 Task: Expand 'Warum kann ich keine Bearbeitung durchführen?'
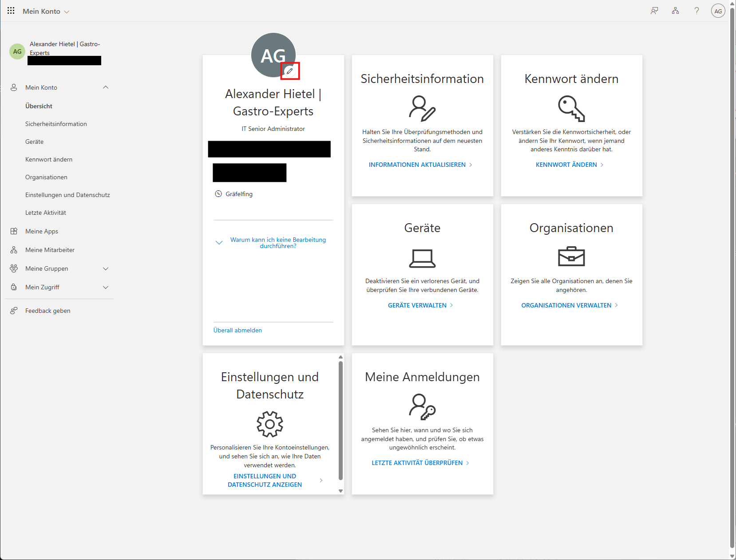277,243
